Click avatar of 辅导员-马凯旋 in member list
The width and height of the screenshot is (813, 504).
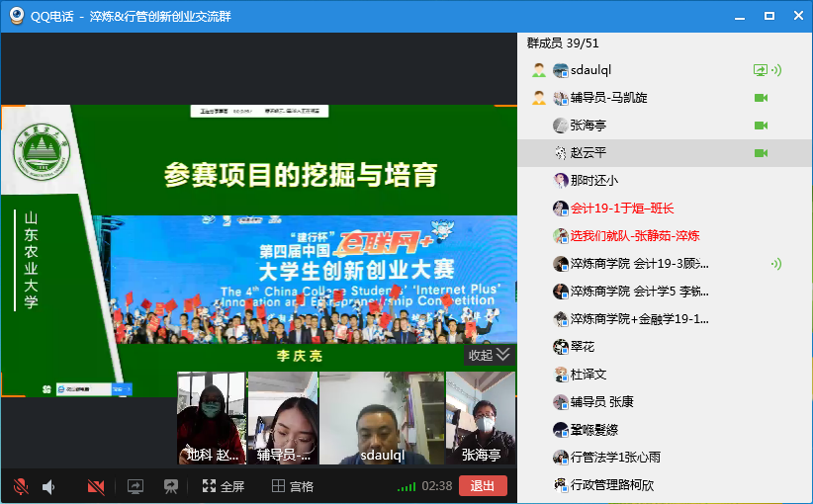[561, 98]
